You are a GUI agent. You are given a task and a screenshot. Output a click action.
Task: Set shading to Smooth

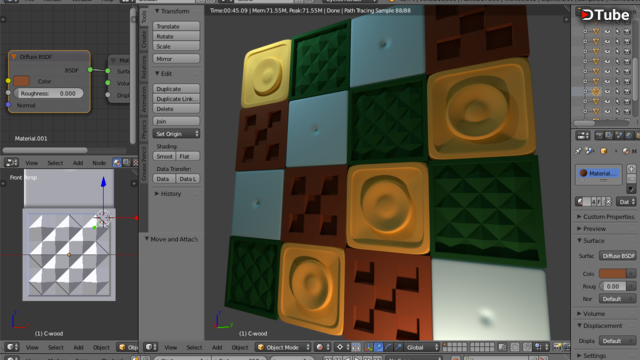(x=164, y=156)
